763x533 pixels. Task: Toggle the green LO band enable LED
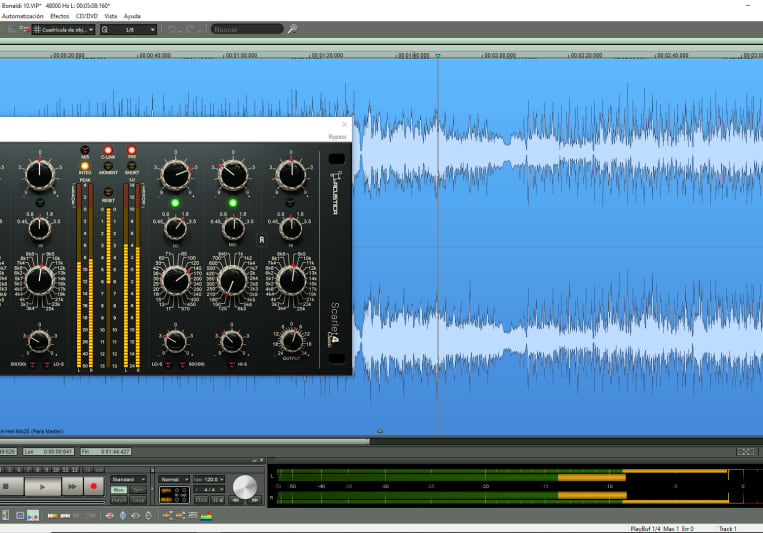[175, 202]
